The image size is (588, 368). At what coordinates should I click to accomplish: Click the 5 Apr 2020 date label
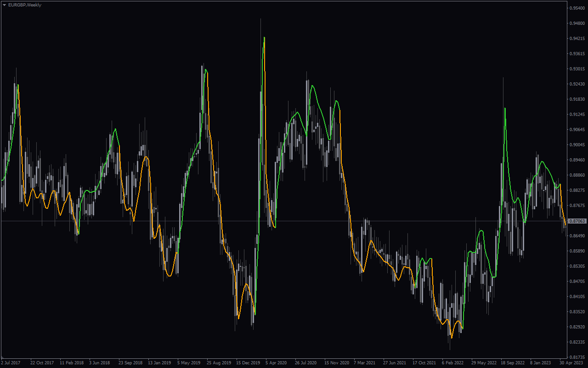(276, 363)
